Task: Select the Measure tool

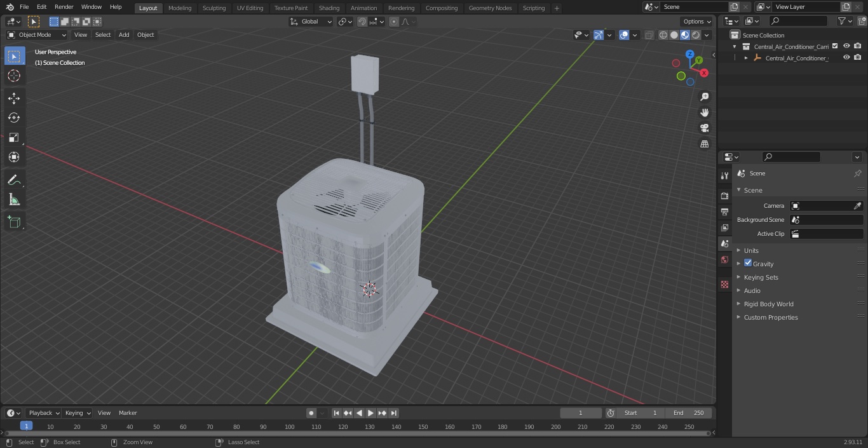Action: click(14, 200)
